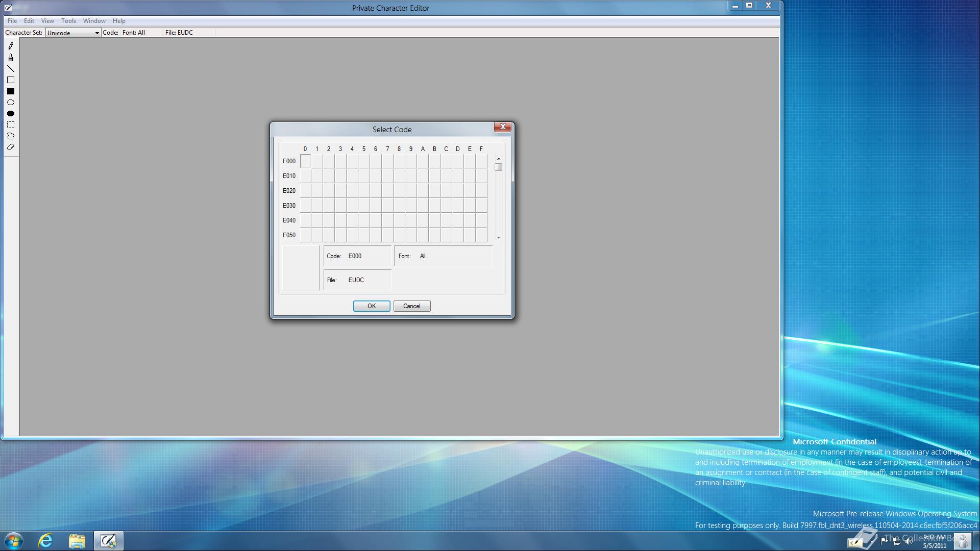Open the Help menu
Image resolution: width=980 pixels, height=551 pixels.
click(119, 21)
